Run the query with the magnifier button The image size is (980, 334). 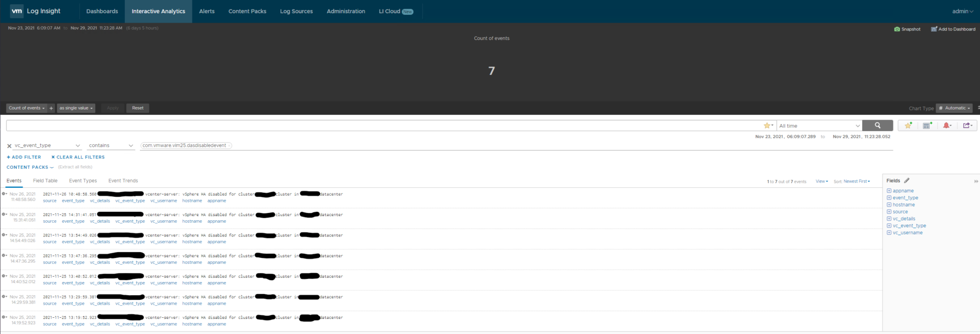click(877, 126)
